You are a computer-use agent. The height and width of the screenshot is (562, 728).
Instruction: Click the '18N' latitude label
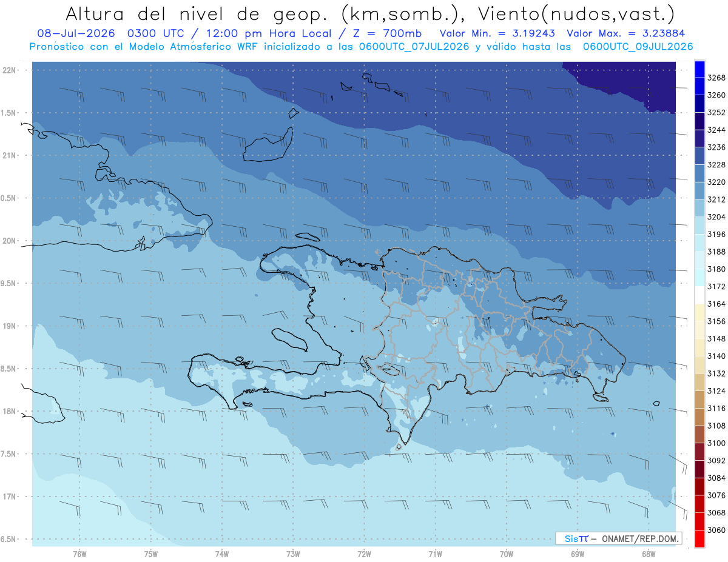pos(10,412)
